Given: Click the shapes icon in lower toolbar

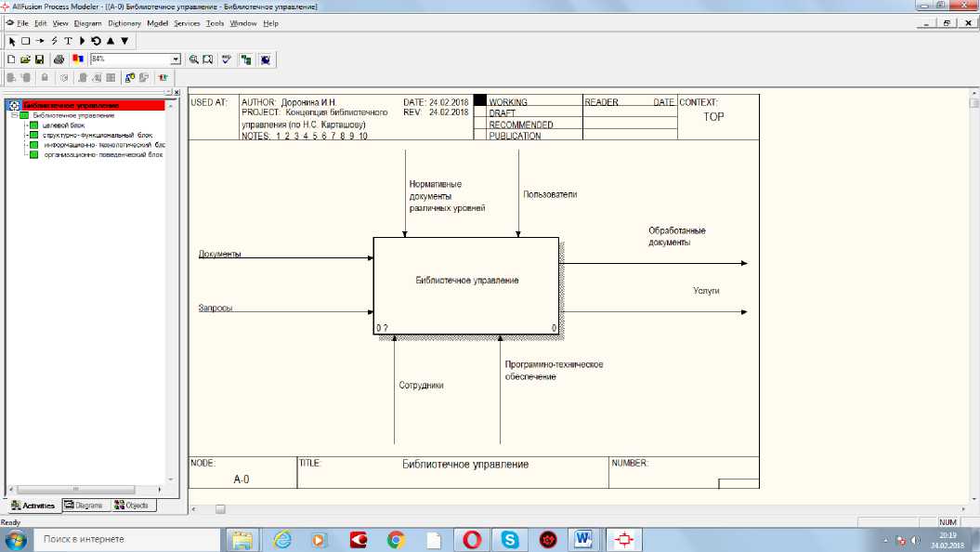Looking at the screenshot, I should click(x=129, y=77).
